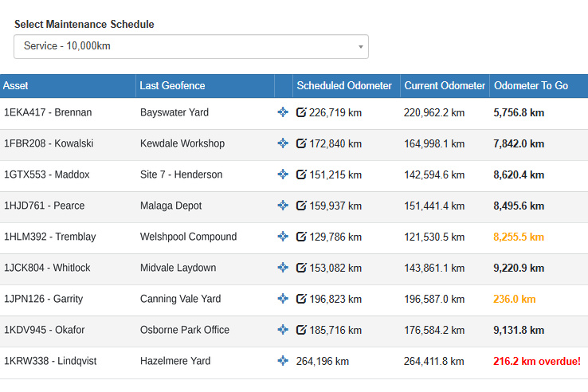Sort by the Current Odometer column header
Image resolution: width=588 pixels, height=392 pixels.
[x=445, y=86]
